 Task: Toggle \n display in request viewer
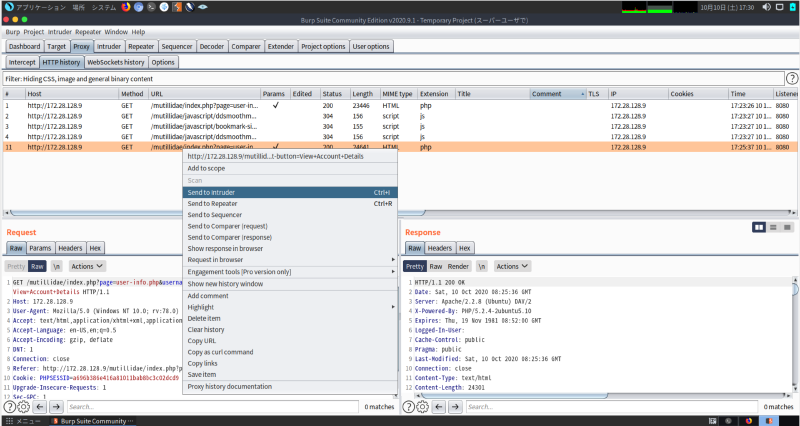coord(57,267)
